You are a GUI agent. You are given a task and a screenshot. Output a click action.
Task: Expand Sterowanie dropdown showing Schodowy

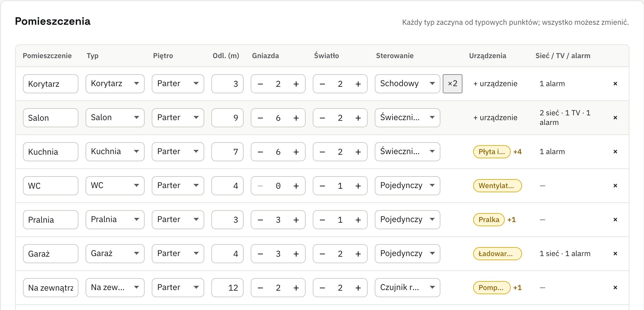408,84
